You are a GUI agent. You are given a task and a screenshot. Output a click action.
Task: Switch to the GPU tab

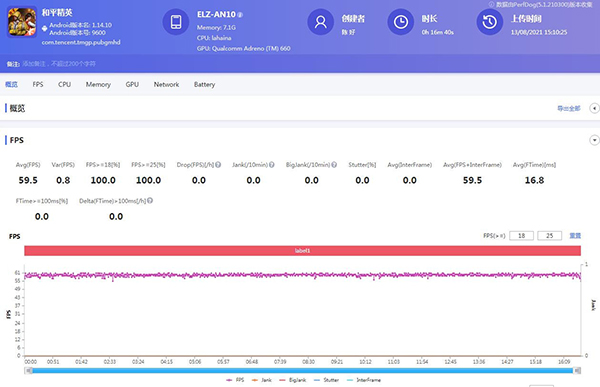[132, 84]
